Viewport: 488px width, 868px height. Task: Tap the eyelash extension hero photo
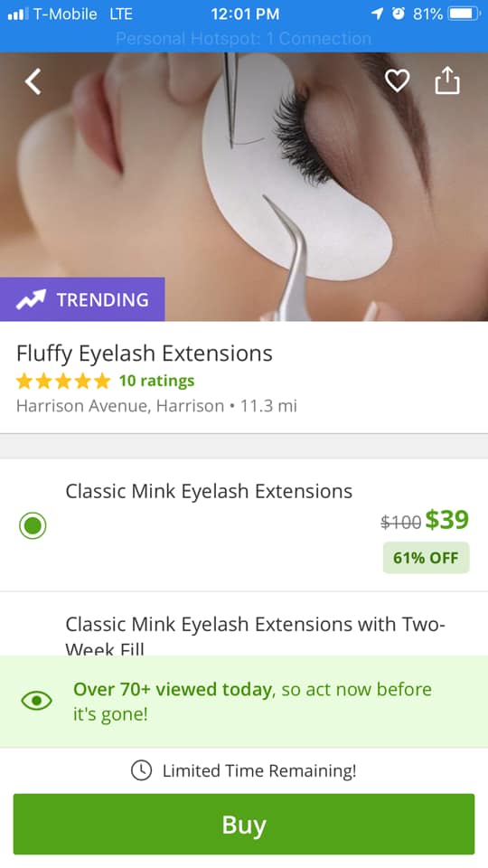coord(244,186)
